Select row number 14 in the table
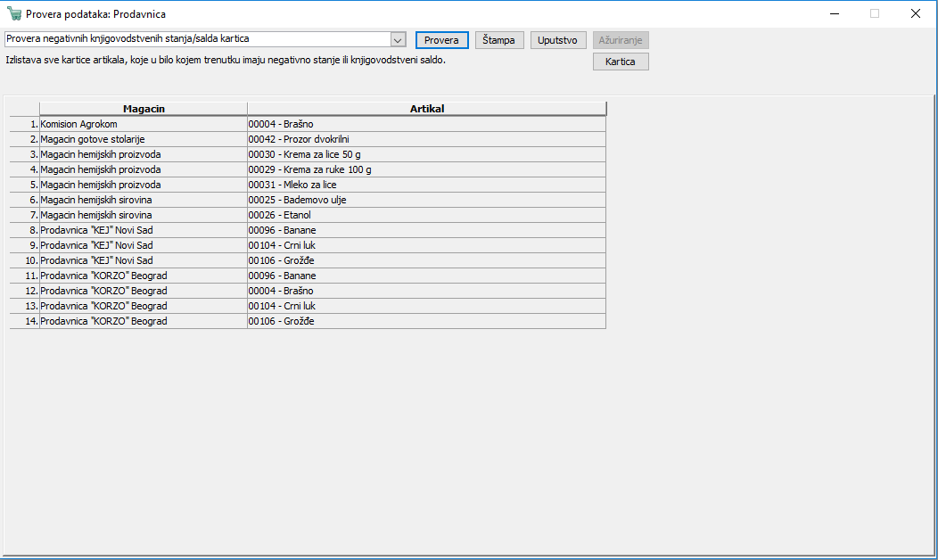The image size is (938, 560). click(x=25, y=321)
